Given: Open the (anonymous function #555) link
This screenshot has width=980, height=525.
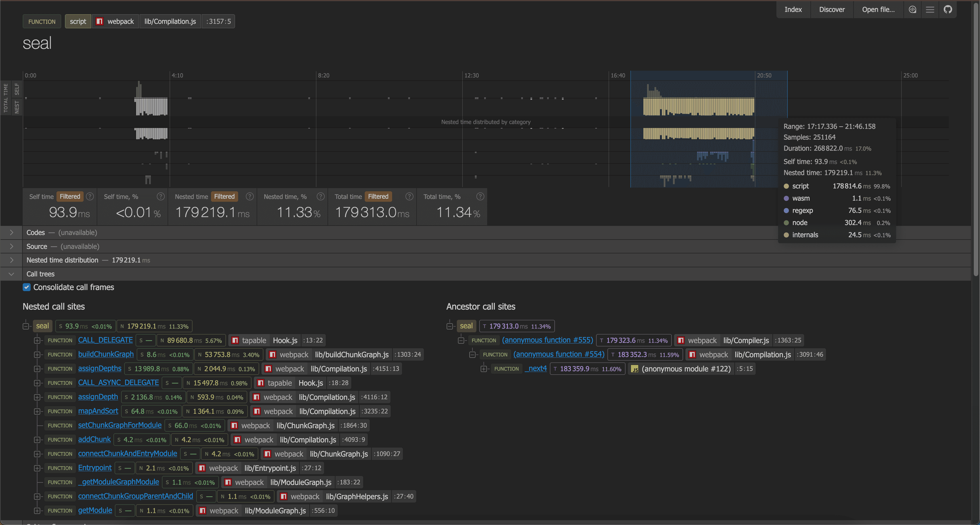Looking at the screenshot, I should pos(548,340).
